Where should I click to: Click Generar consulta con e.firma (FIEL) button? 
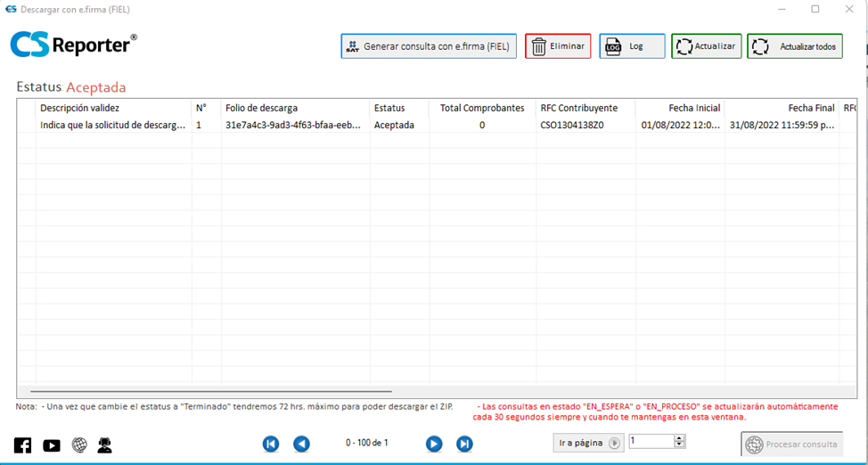pos(429,46)
